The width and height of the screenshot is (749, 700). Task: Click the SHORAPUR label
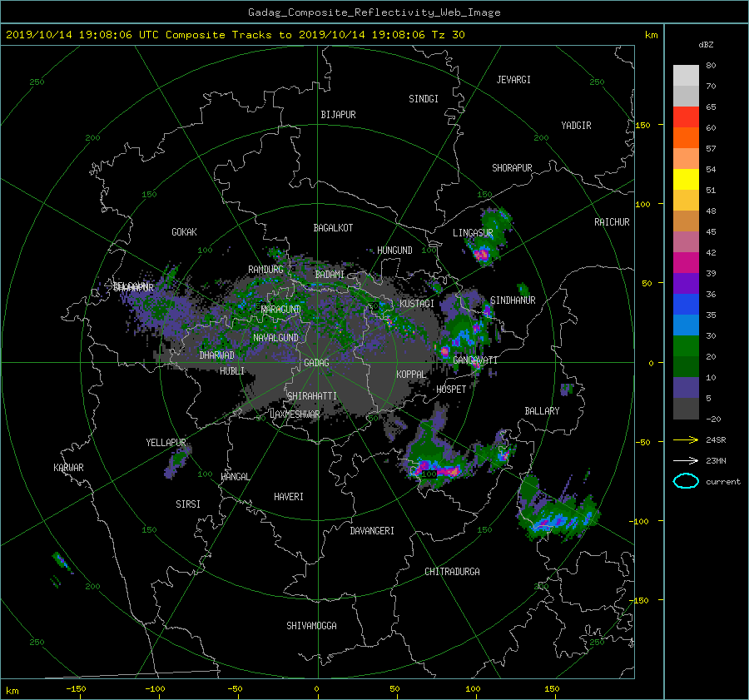click(512, 168)
